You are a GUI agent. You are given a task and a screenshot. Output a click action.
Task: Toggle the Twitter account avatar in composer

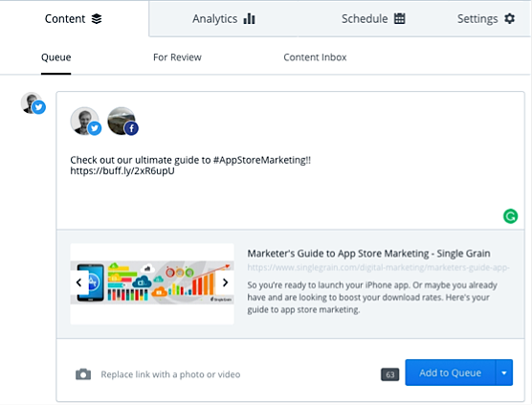pyautogui.click(x=86, y=122)
